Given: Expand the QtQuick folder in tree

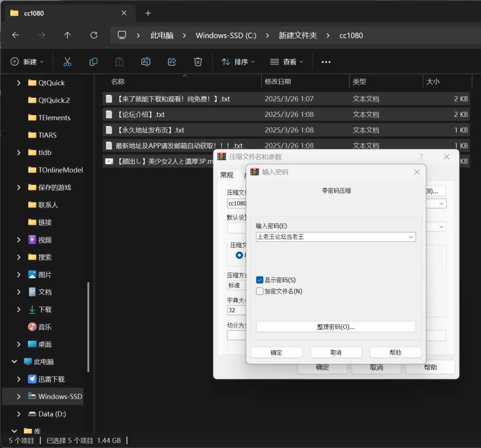Looking at the screenshot, I should [x=19, y=83].
